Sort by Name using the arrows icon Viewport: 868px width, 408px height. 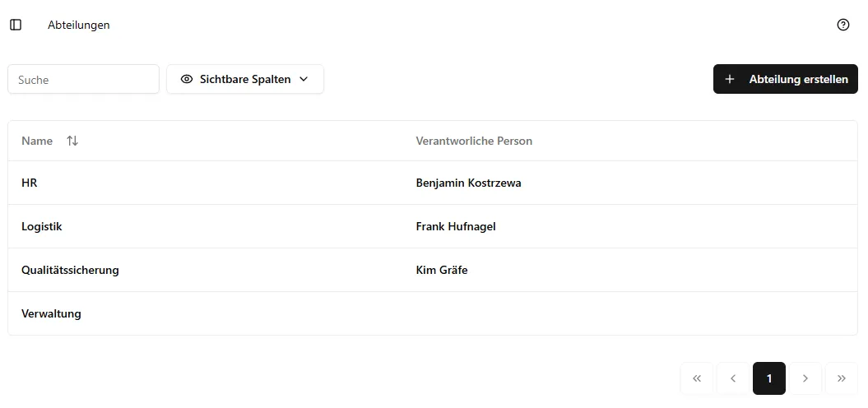click(72, 141)
